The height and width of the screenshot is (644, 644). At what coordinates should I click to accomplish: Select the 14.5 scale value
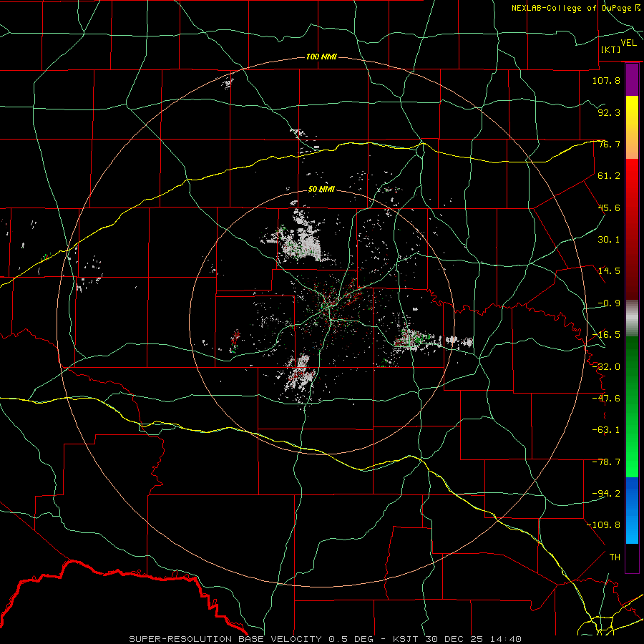609,271
